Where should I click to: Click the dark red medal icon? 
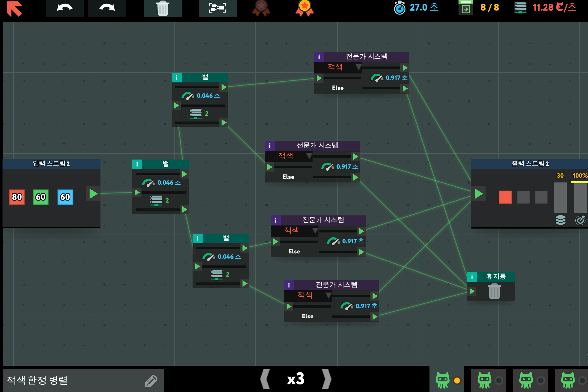click(261, 8)
